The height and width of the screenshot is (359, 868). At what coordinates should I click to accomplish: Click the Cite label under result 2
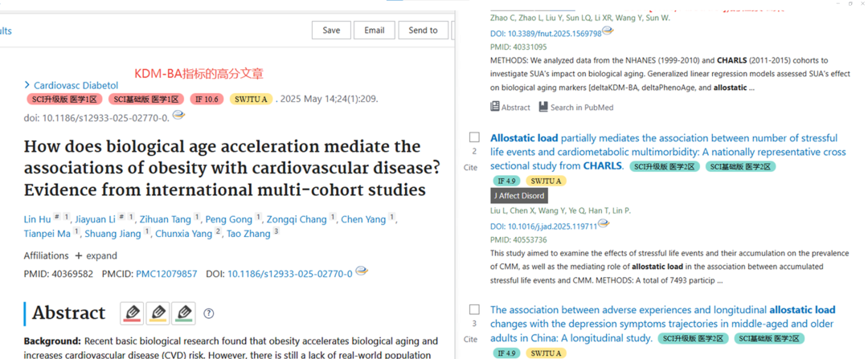click(470, 168)
